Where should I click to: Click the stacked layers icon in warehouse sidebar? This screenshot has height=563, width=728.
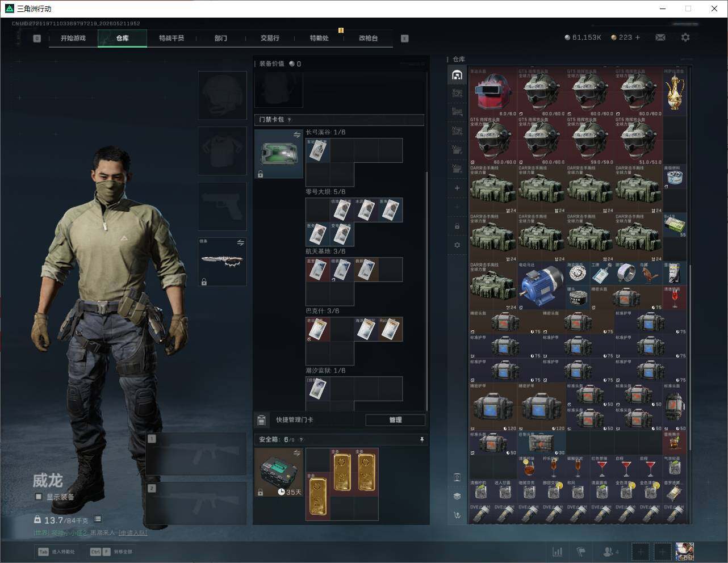(457, 495)
